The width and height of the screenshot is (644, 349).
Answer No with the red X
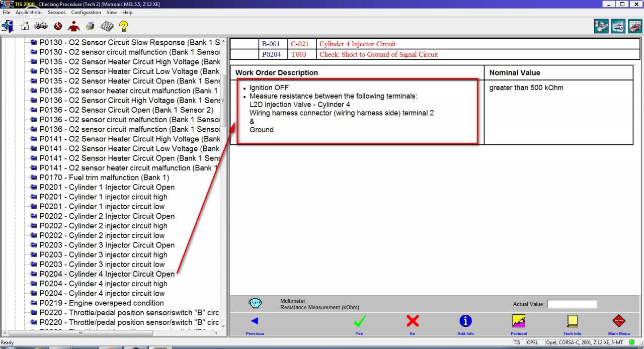pos(413,321)
